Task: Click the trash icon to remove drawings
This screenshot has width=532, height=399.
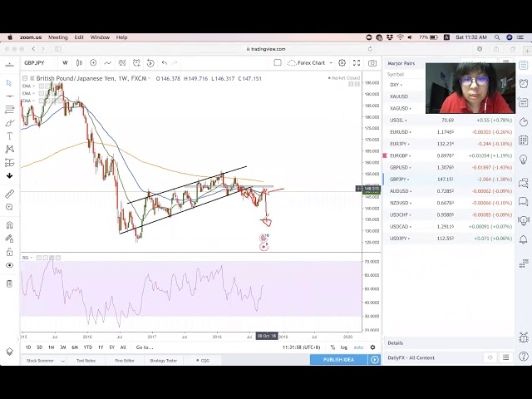Action: click(9, 283)
